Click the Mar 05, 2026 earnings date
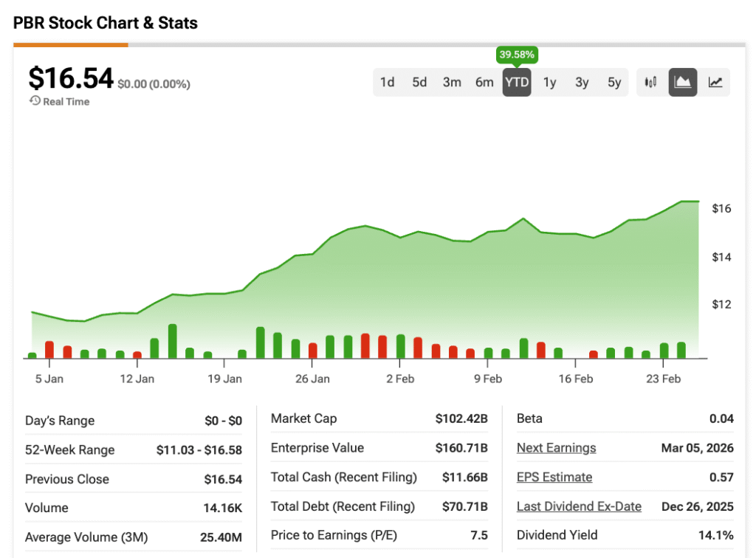Viewport: 756px width, 558px height. tap(697, 447)
